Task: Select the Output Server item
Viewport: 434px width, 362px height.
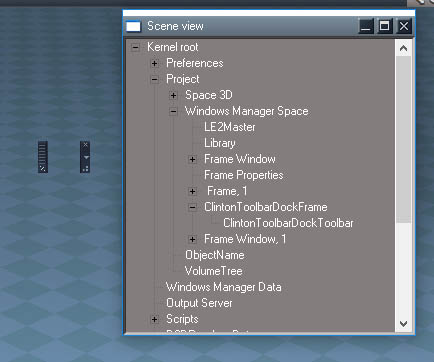Action: pyautogui.click(x=199, y=303)
